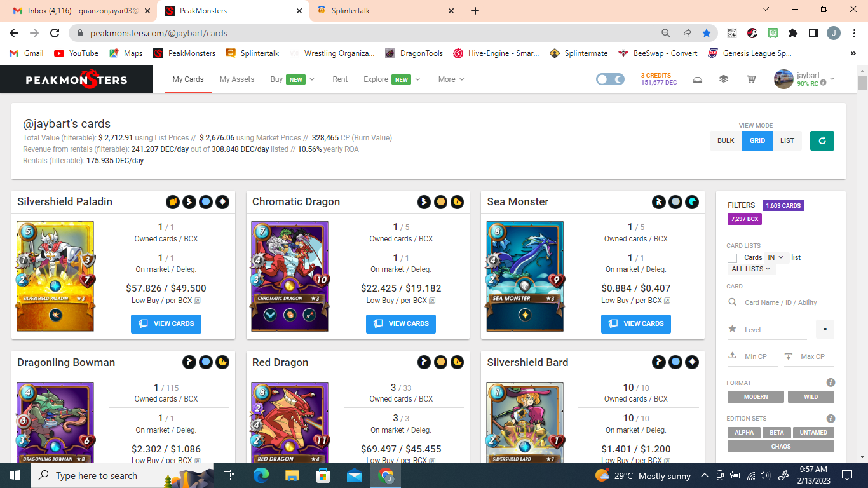Open jaybart account dropdown arrow
The width and height of the screenshot is (868, 488).
click(832, 79)
